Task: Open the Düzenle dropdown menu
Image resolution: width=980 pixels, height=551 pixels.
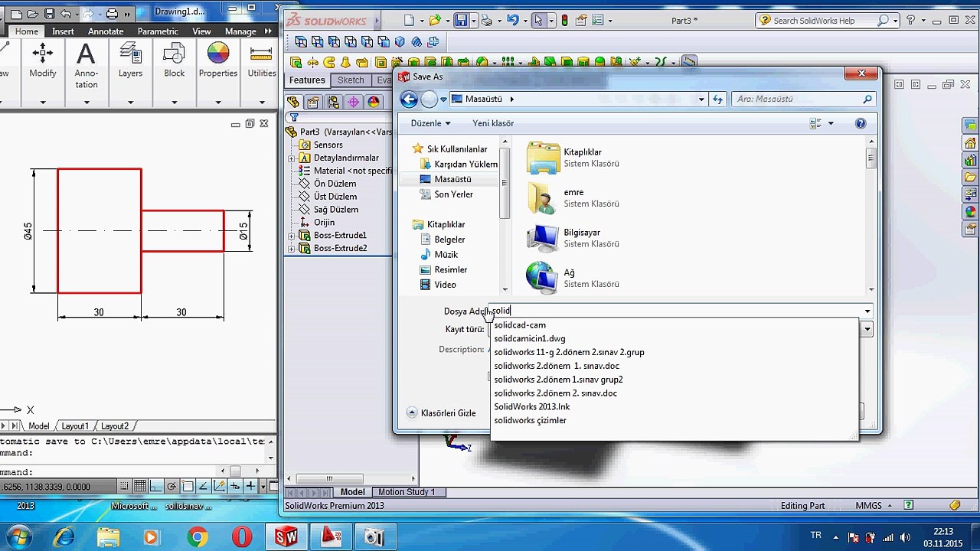Action: pyautogui.click(x=430, y=123)
